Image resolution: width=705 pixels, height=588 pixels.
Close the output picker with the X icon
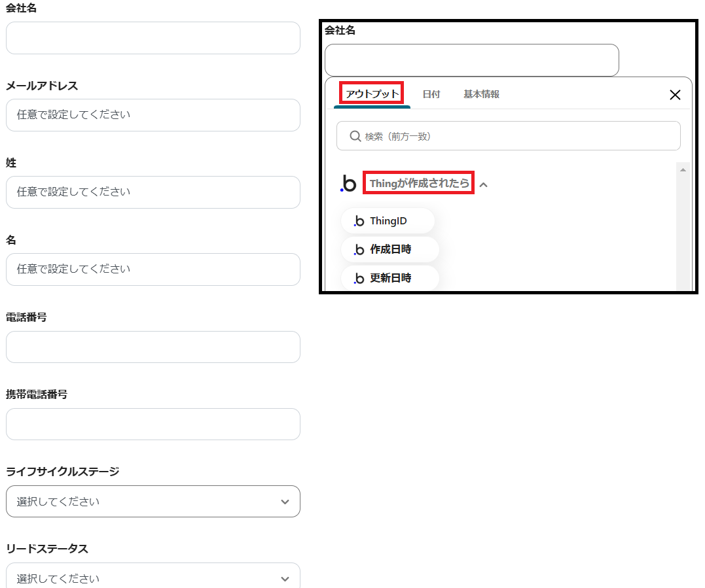675,95
